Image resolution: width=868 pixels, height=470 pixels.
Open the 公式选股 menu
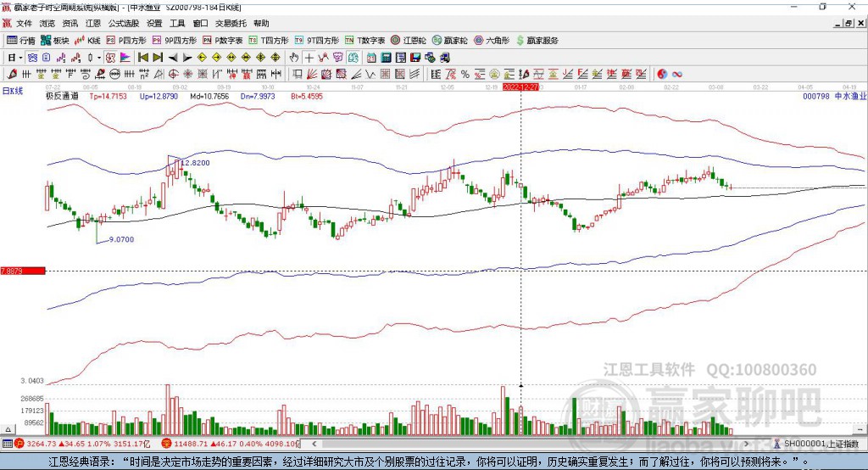[x=124, y=23]
